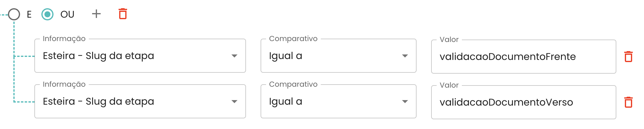Screen dimensions: 644x129
Task: Click the arrow in first Comparativo field
Action: click(x=405, y=56)
